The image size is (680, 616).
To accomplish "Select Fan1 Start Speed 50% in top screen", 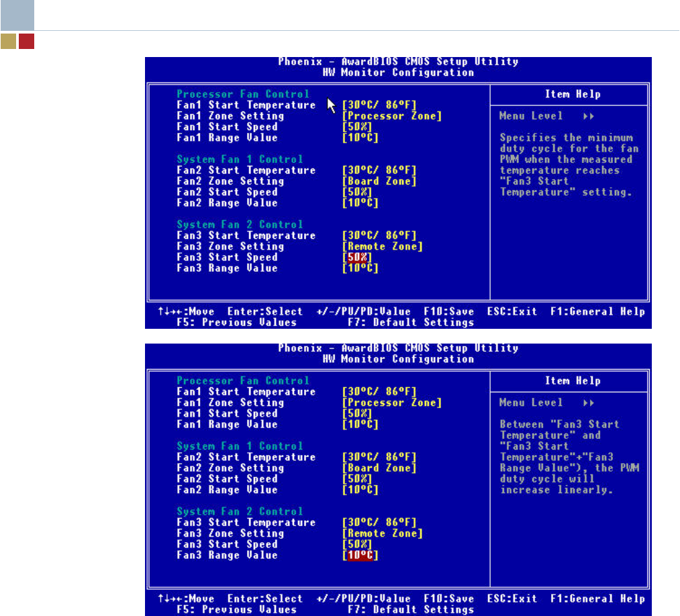I will (357, 127).
